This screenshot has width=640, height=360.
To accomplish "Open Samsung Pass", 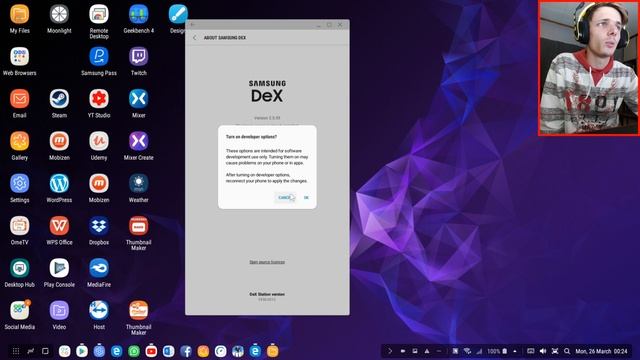I will pos(99,57).
